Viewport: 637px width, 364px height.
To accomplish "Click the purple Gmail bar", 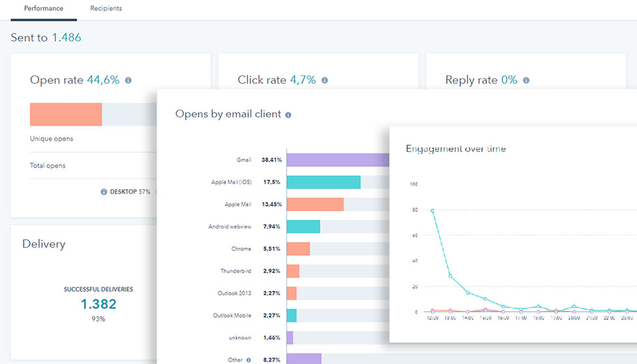I will point(338,160).
